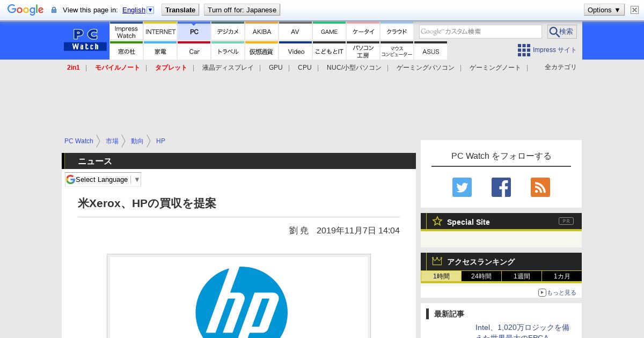This screenshot has width=644, height=338.
Task: Open the クラウド nav tab
Action: (x=397, y=32)
